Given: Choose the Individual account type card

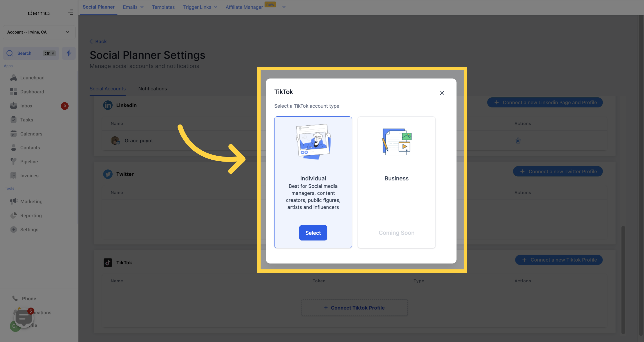Looking at the screenshot, I should coord(313,182).
